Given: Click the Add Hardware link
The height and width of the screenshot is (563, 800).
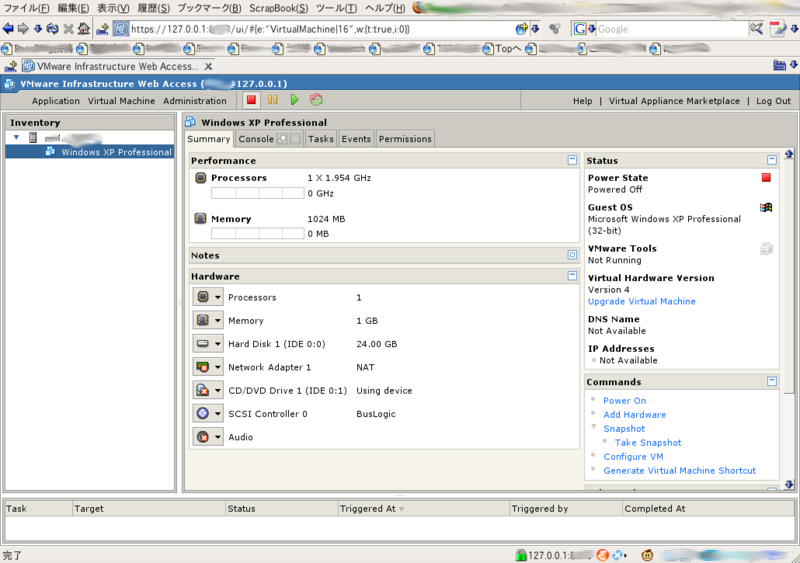Looking at the screenshot, I should click(x=635, y=414).
